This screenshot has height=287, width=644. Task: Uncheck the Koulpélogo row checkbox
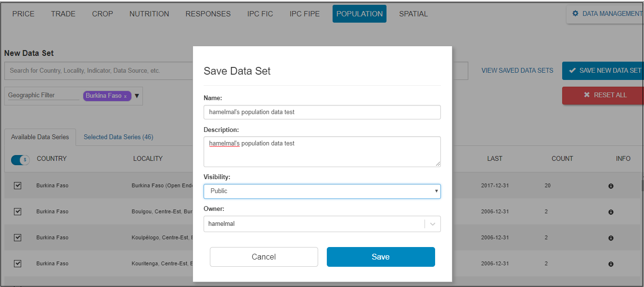18,237
